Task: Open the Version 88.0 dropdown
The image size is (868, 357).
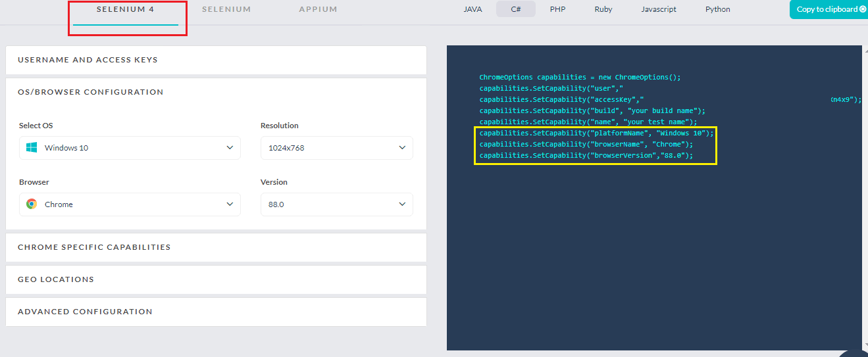Action: [336, 204]
